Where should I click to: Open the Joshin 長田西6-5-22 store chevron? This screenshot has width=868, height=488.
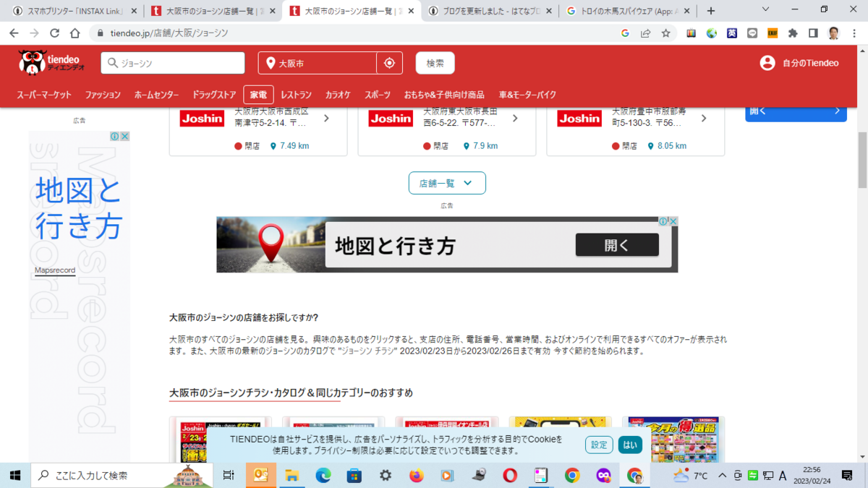pyautogui.click(x=515, y=119)
